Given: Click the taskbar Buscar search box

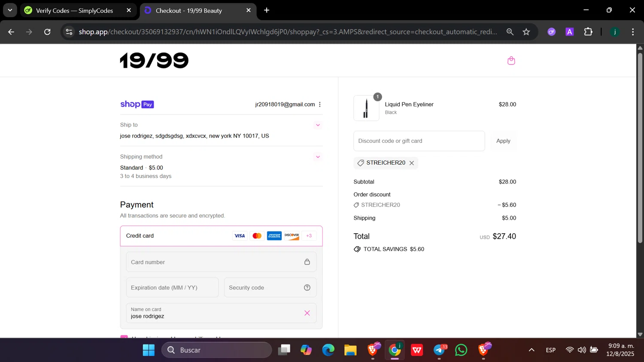Looking at the screenshot, I should coord(217,350).
